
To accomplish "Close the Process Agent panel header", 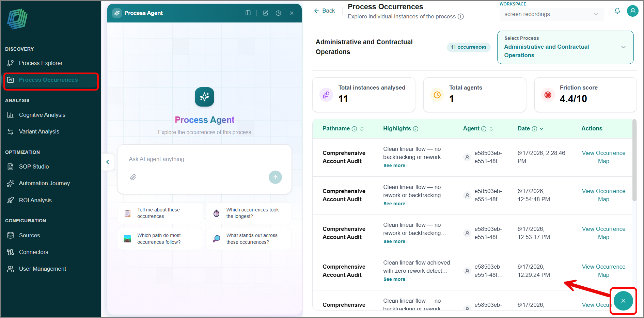I will [292, 13].
